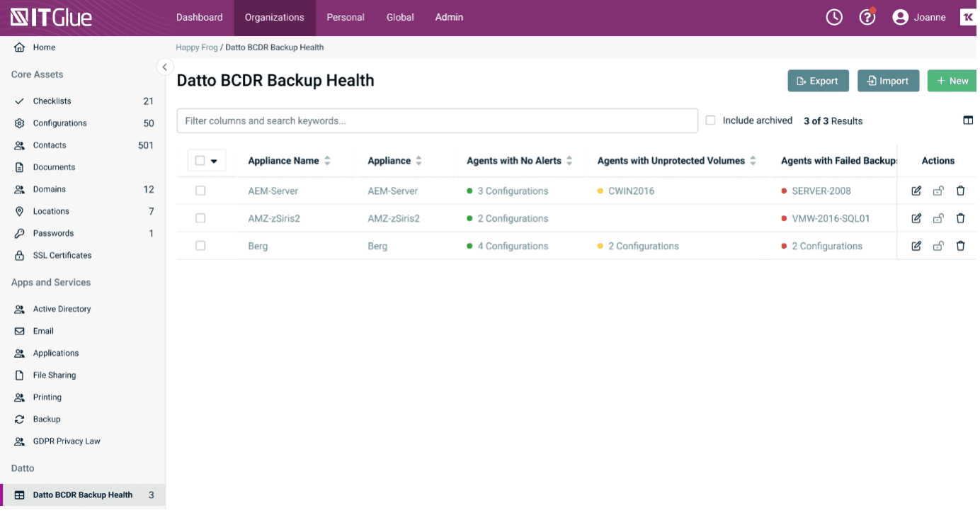Export the Datto BCDR data
Viewport: 980px width, 513px height.
coord(818,80)
